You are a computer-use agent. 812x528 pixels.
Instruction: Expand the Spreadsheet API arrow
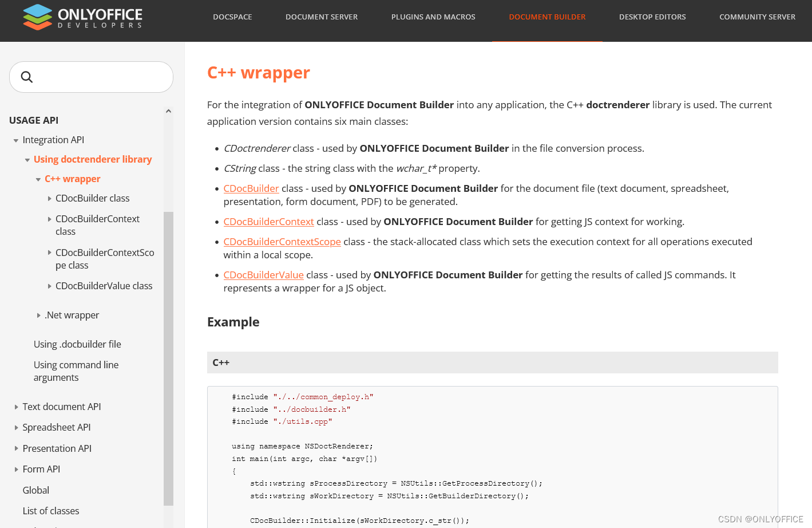[x=16, y=428]
